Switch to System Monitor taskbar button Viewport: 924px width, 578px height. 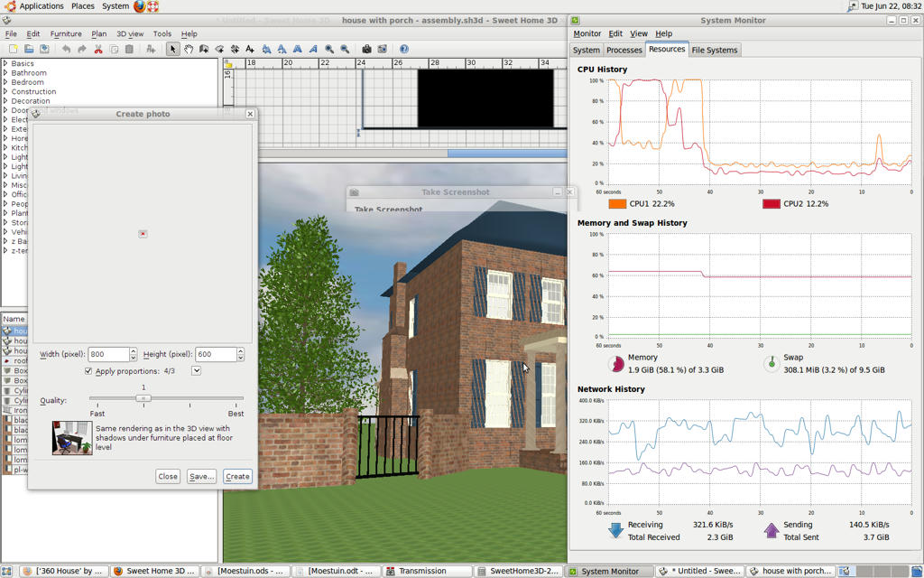coord(609,571)
